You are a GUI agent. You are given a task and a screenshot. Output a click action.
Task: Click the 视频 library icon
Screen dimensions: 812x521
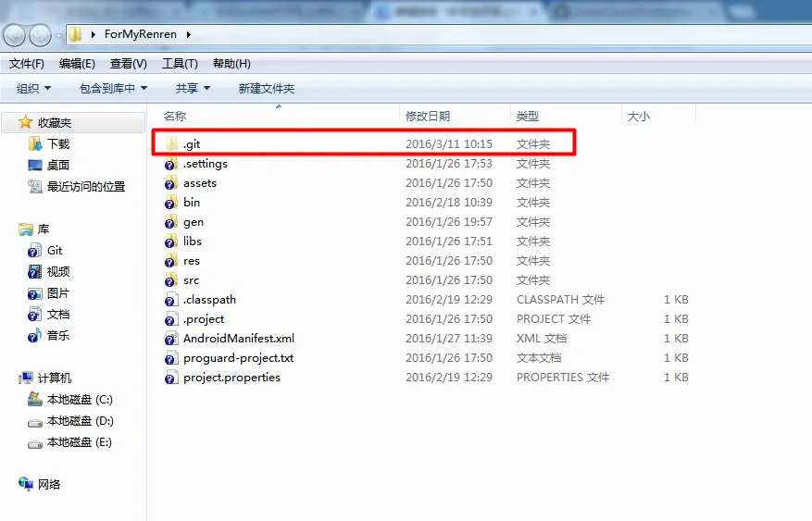34,272
